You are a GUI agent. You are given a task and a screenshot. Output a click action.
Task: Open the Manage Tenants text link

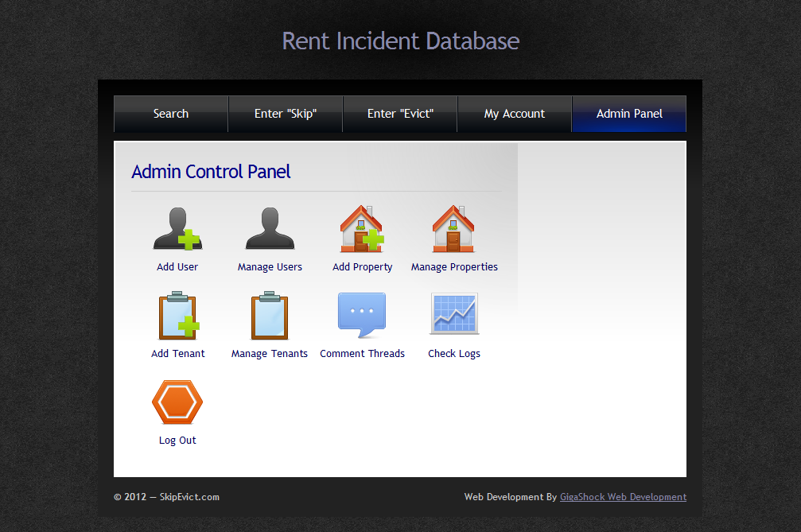270,354
